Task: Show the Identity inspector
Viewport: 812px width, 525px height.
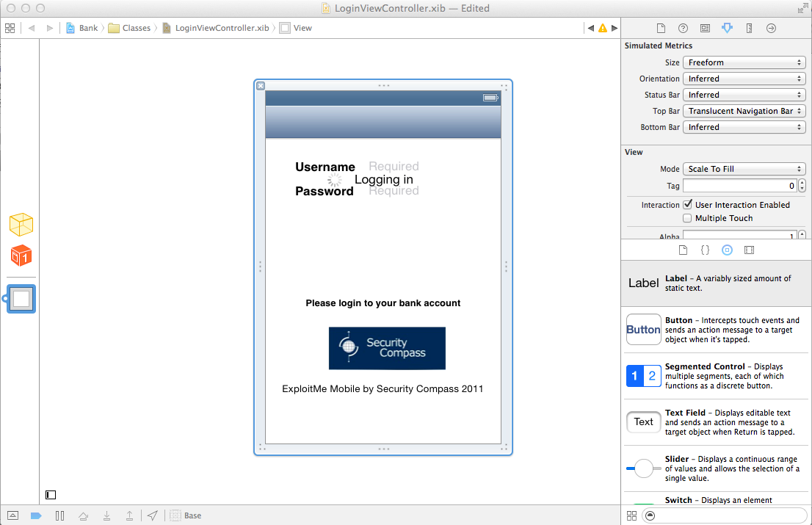Action: click(705, 28)
